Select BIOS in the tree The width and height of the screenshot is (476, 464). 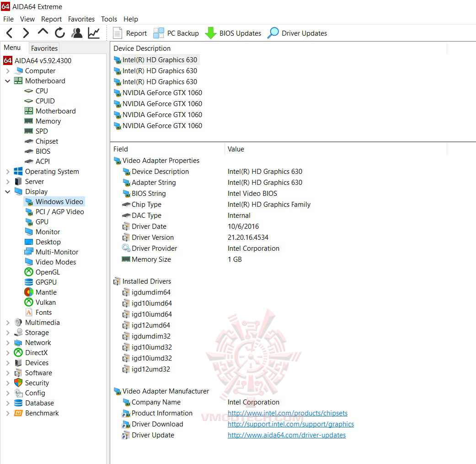37,151
